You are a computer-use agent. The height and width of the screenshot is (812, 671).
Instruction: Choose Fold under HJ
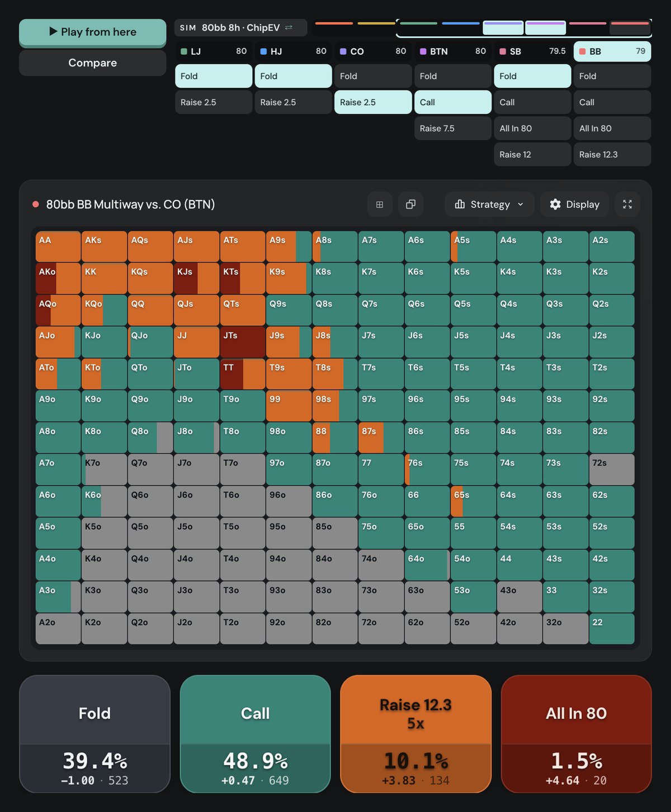pyautogui.click(x=294, y=76)
